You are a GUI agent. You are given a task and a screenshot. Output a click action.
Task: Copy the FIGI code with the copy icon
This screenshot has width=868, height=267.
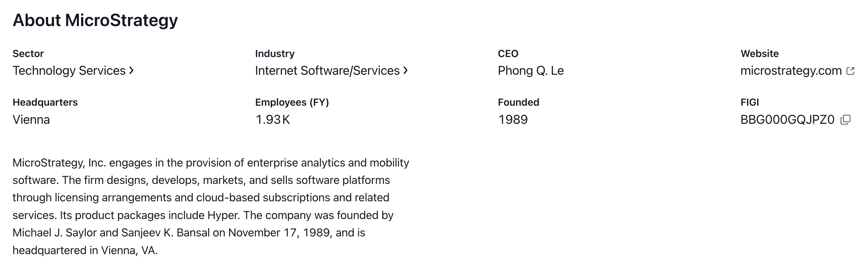[845, 120]
